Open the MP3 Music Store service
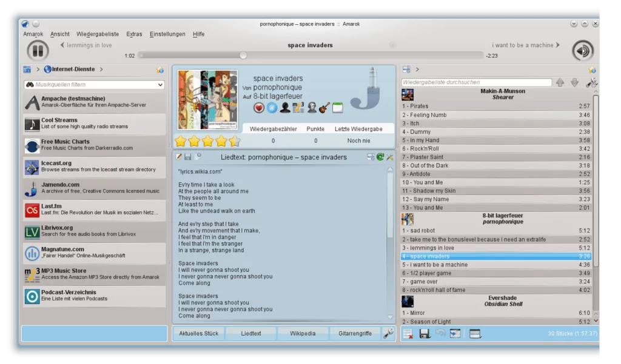Image resolution: width=621 pixels, height=364 pixels. point(94,274)
